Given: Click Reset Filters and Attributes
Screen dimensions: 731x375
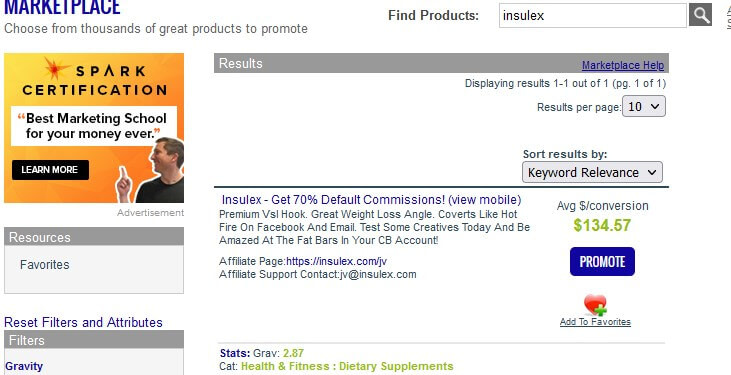Looking at the screenshot, I should pos(83,322).
